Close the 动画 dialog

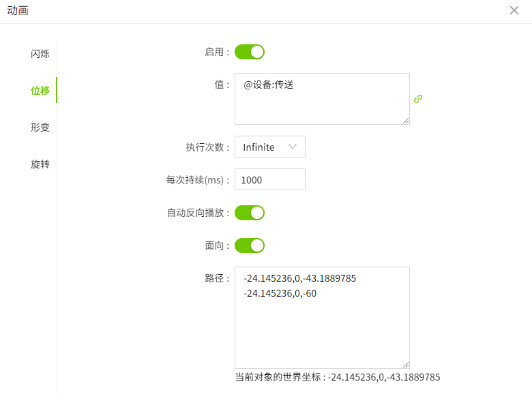pos(514,10)
